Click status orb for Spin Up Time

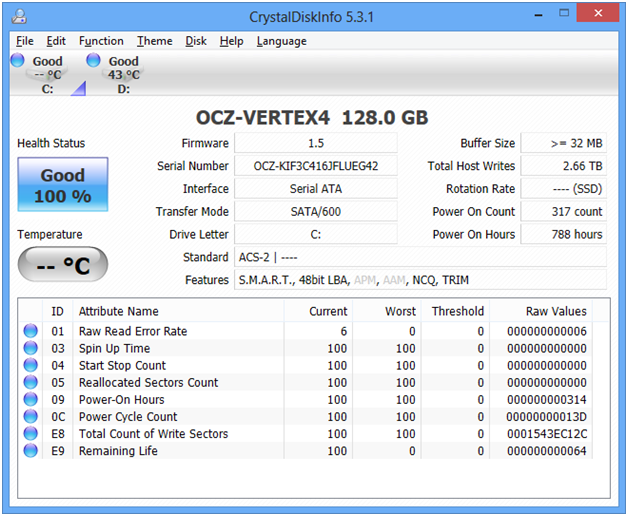point(30,348)
